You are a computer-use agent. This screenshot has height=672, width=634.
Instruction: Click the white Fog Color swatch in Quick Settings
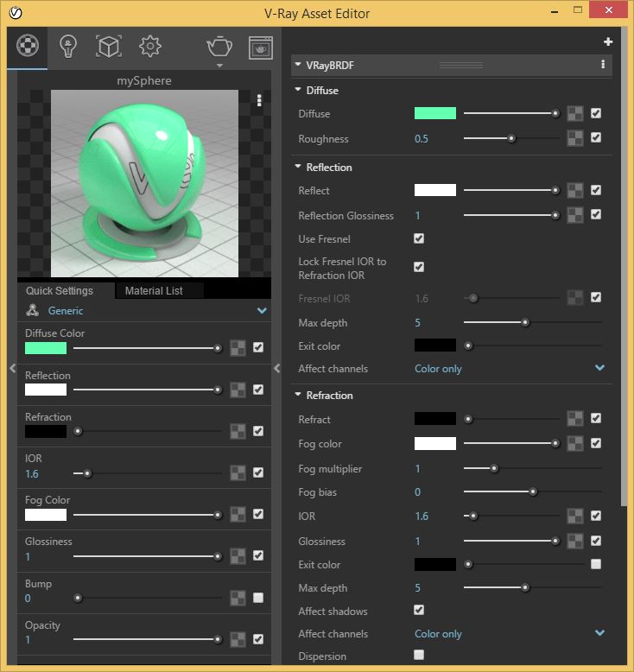46,515
